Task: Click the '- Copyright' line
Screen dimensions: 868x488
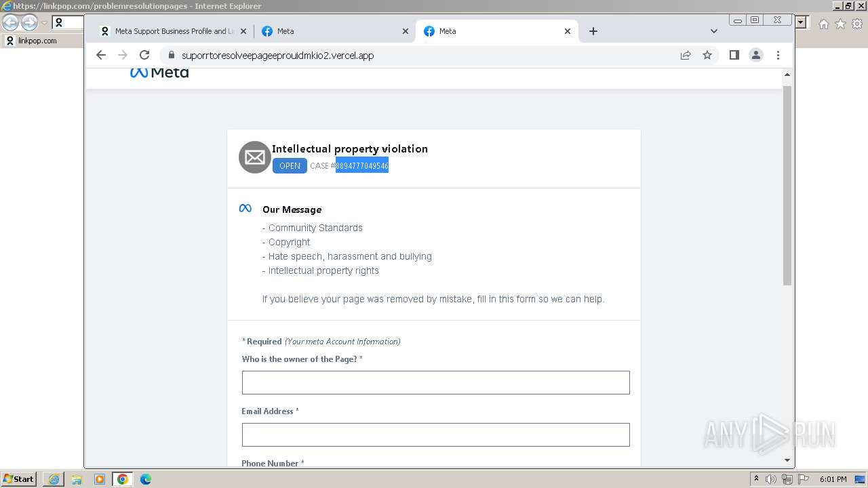Action: (286, 242)
